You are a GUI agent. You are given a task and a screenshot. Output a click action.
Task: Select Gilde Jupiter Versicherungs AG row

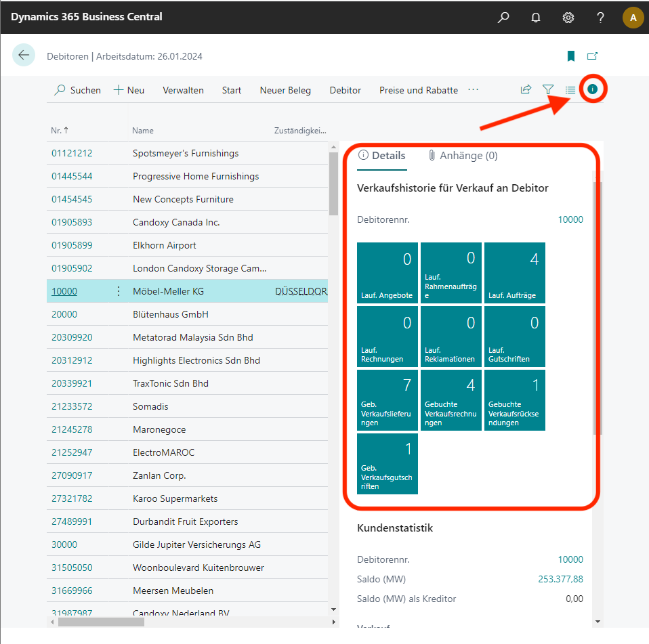(x=187, y=544)
